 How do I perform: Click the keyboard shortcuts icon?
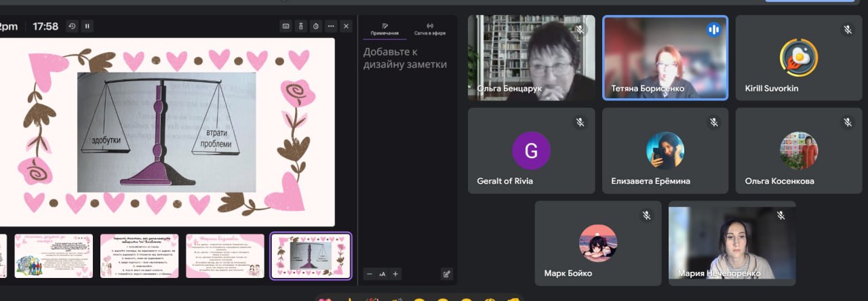pyautogui.click(x=286, y=26)
